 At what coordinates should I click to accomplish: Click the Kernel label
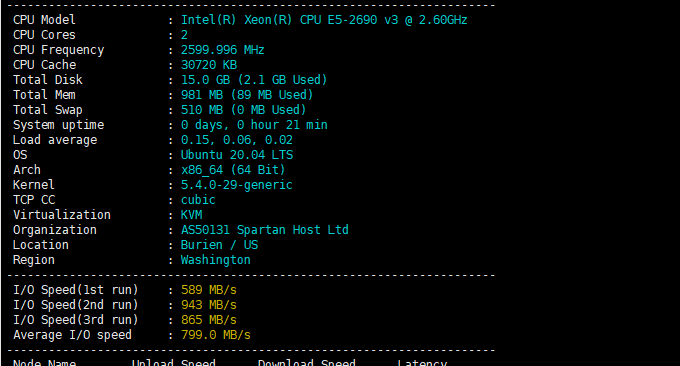coord(34,185)
